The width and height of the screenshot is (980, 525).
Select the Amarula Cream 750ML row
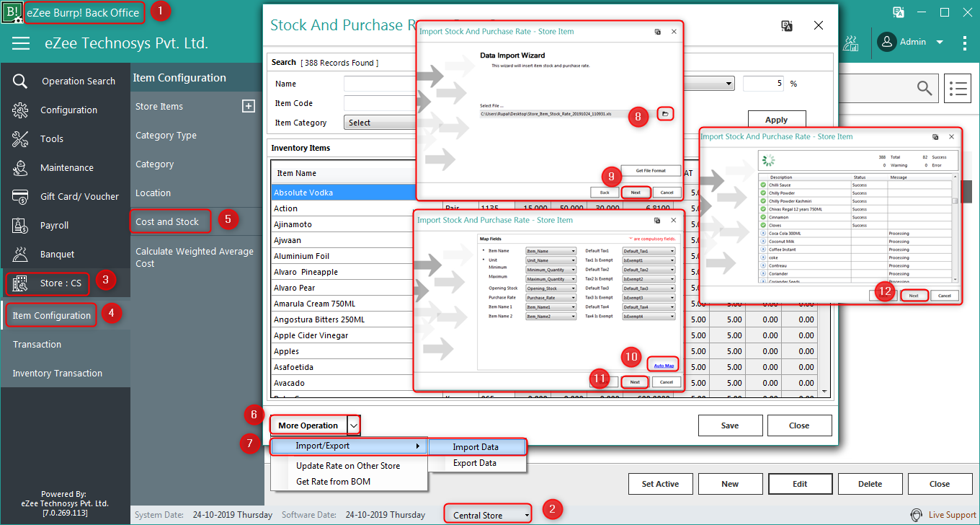(x=343, y=304)
